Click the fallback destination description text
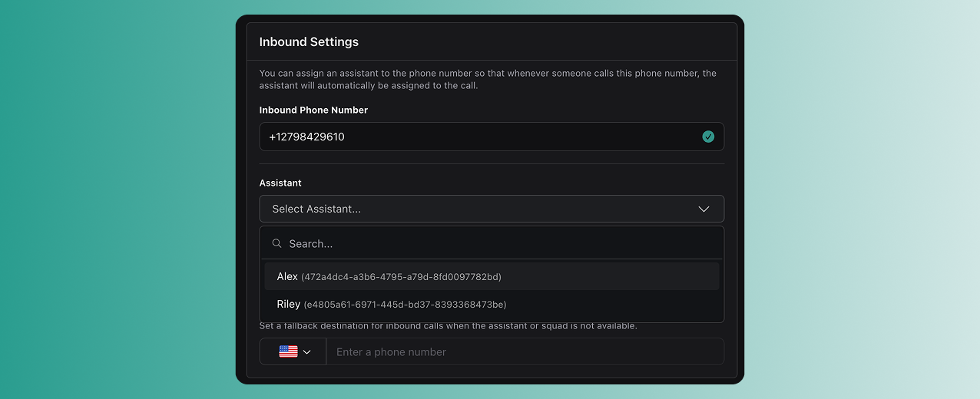 [448, 326]
